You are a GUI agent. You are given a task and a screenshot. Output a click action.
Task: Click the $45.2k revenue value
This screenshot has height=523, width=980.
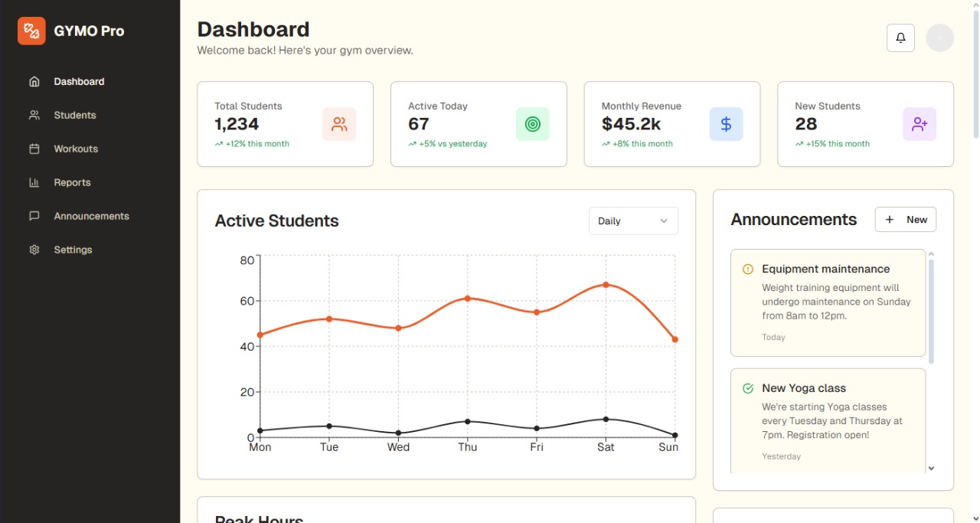pos(631,124)
